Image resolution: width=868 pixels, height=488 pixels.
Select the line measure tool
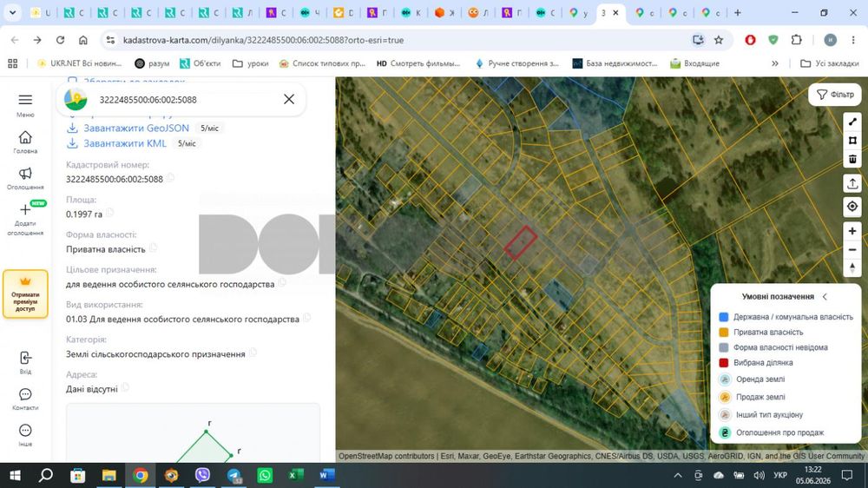pyautogui.click(x=852, y=122)
